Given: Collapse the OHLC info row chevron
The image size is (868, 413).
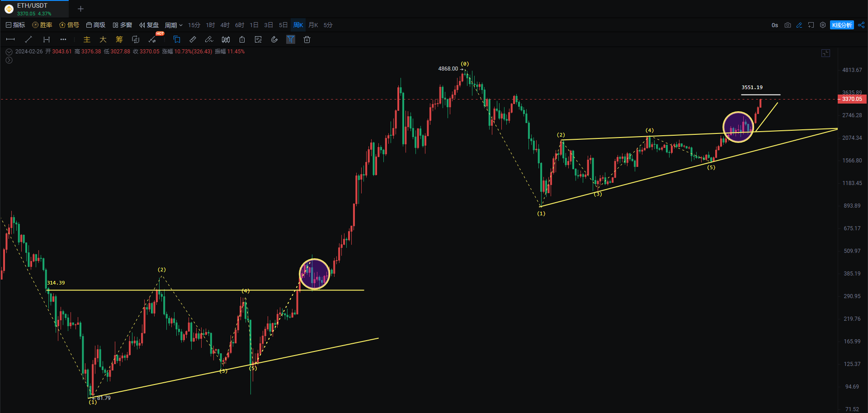Looking at the screenshot, I should click(9, 52).
